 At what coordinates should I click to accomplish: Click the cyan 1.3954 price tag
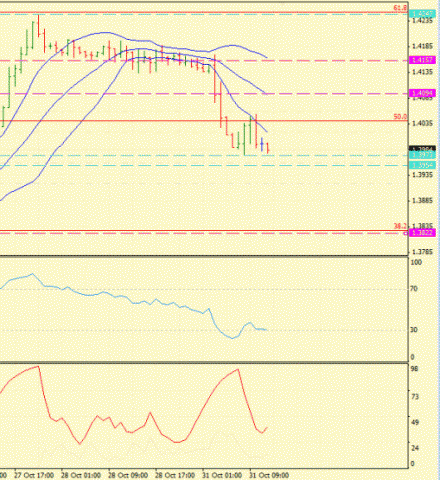pyautogui.click(x=423, y=165)
